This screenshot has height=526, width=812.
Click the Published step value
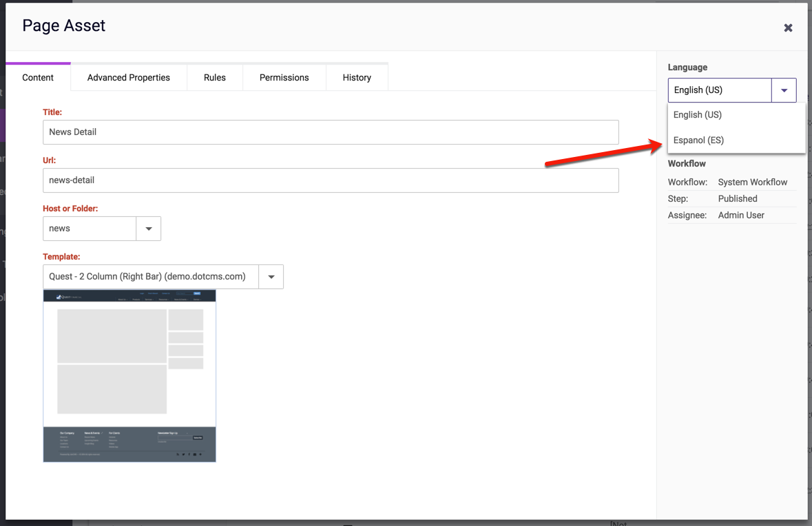[738, 199]
